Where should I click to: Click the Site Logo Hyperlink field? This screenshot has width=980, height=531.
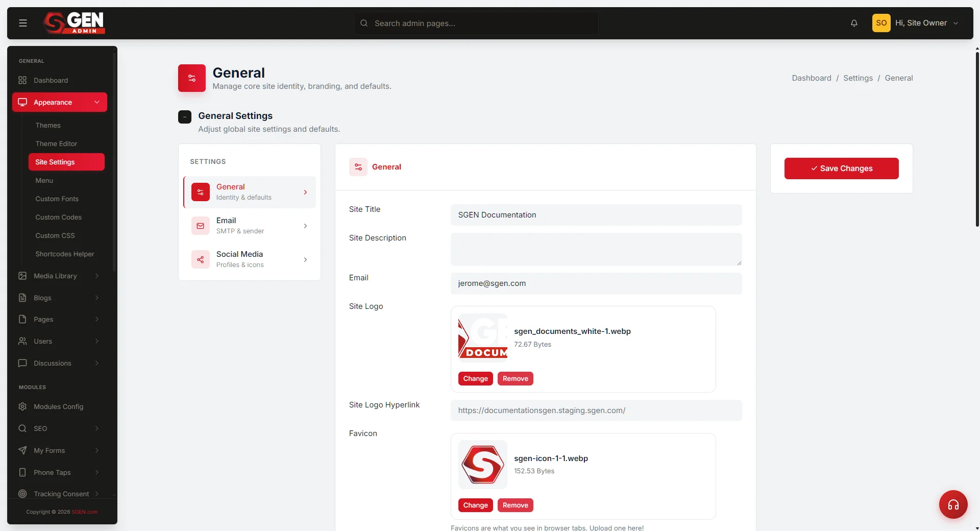click(596, 411)
